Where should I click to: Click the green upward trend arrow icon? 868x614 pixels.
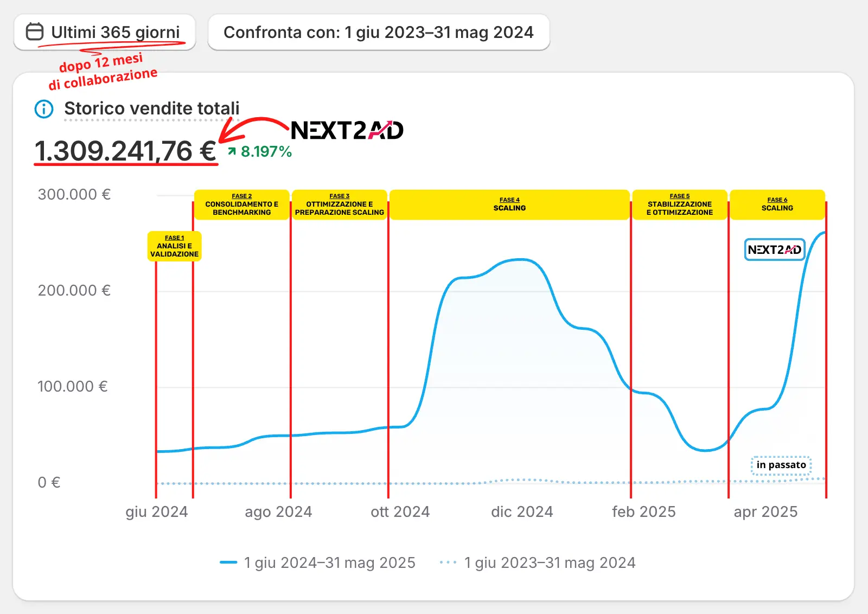pos(232,151)
